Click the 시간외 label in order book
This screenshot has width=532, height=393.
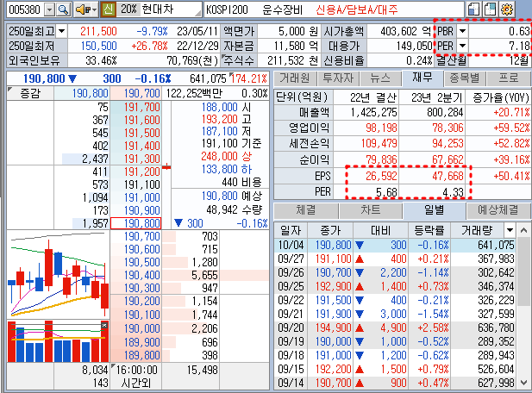pos(135,384)
